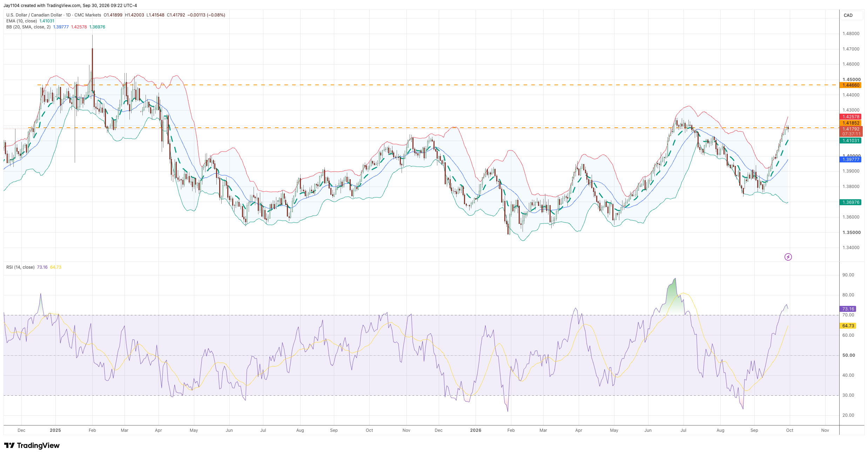Click the yellow 64.73 RSI axis label
The height and width of the screenshot is (456, 868).
848,326
